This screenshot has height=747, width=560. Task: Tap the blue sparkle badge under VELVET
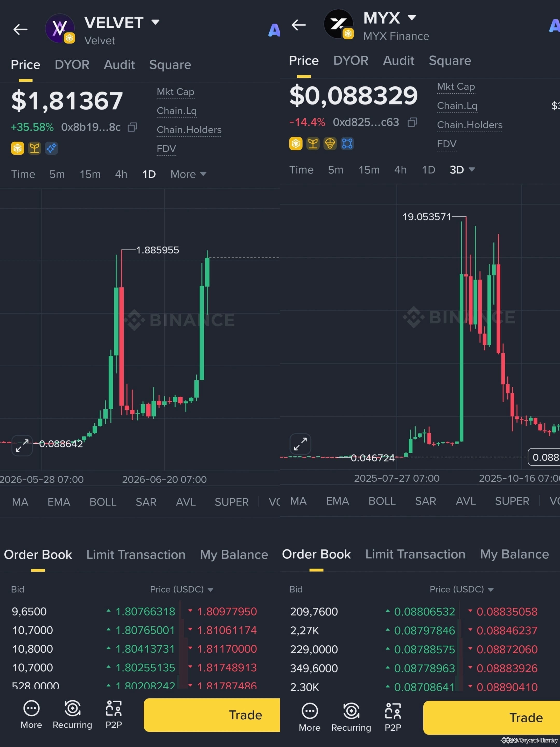[51, 148]
